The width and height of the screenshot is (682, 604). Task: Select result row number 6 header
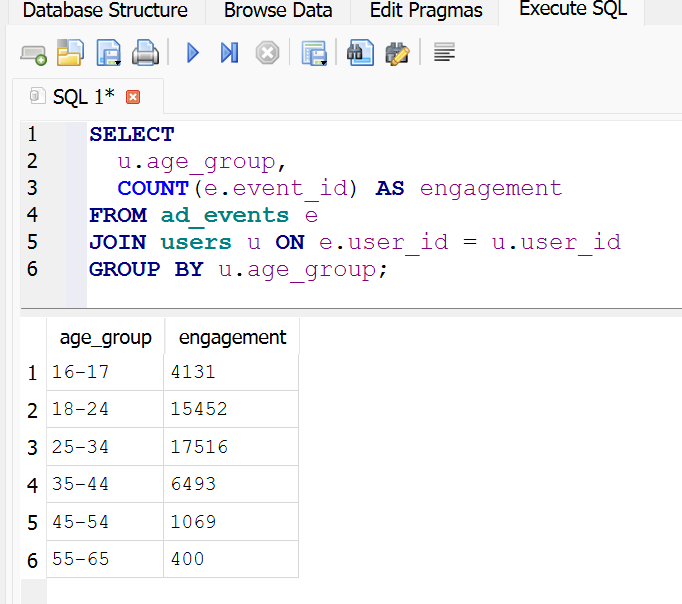[33, 560]
